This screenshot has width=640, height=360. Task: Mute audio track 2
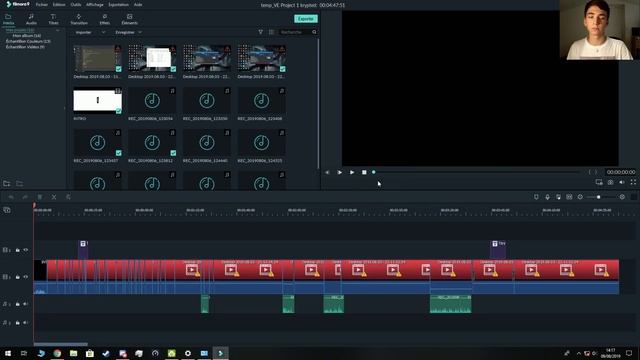point(26,323)
